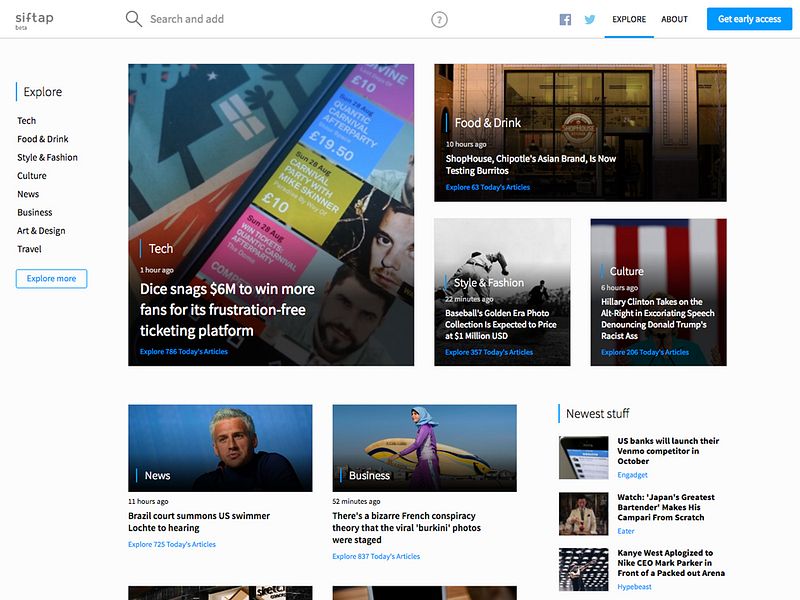
Task: Open Explore 725 Today's Articles link
Action: [x=172, y=544]
